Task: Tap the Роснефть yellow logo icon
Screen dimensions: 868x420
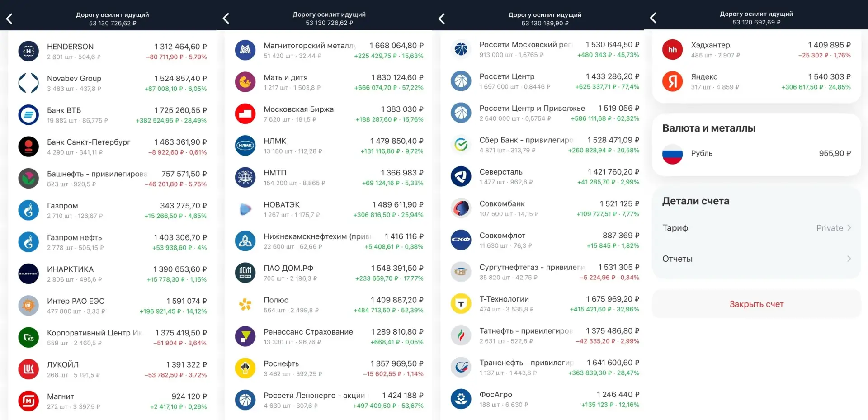Action: (x=245, y=368)
